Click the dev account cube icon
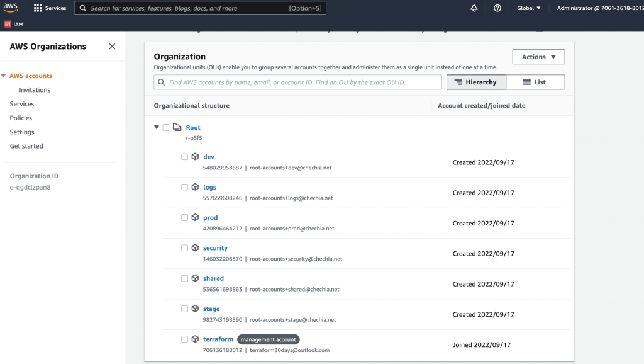This screenshot has width=644, height=364. (195, 157)
